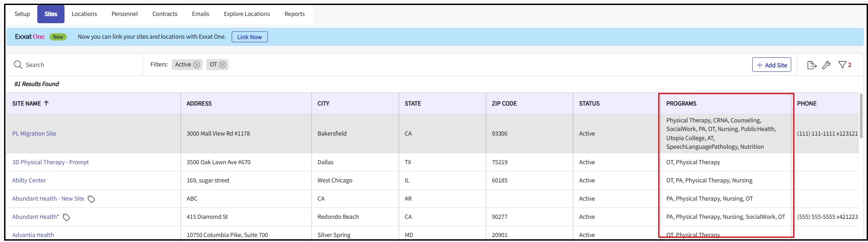Open 3D Physical Therapy - Prompt site
Image resolution: width=868 pixels, height=242 pixels.
[x=50, y=162]
